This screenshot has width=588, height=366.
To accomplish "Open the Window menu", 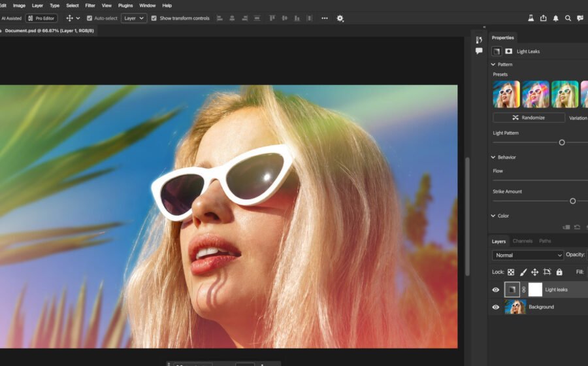I will (148, 6).
